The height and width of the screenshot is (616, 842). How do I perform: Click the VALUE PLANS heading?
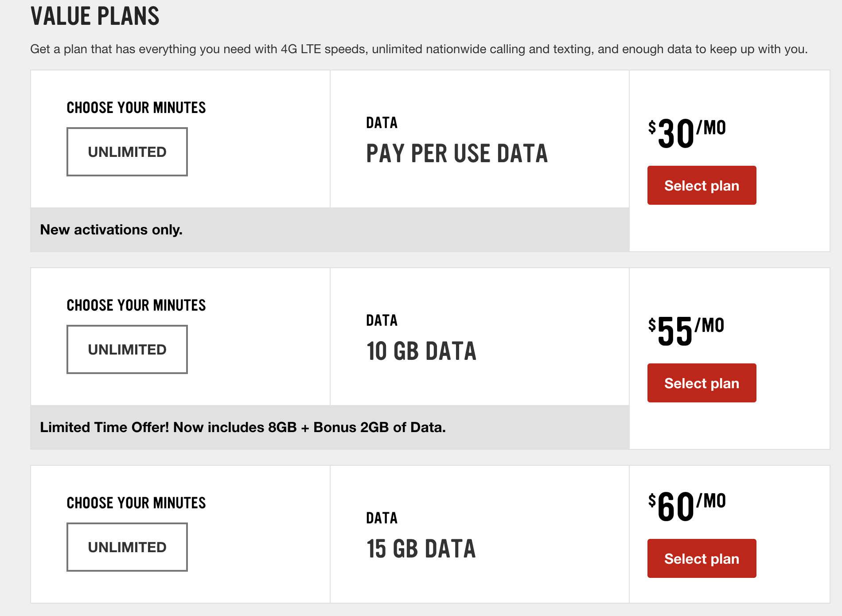coord(95,16)
